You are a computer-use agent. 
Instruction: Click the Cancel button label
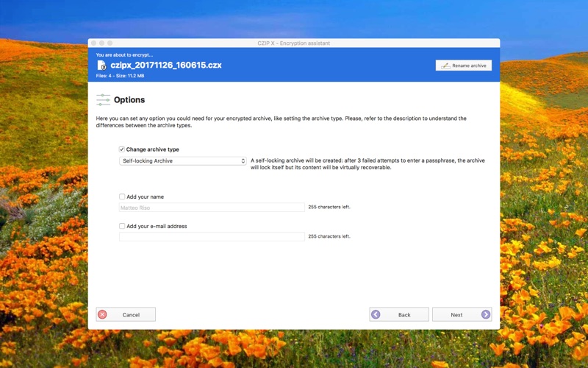point(131,315)
